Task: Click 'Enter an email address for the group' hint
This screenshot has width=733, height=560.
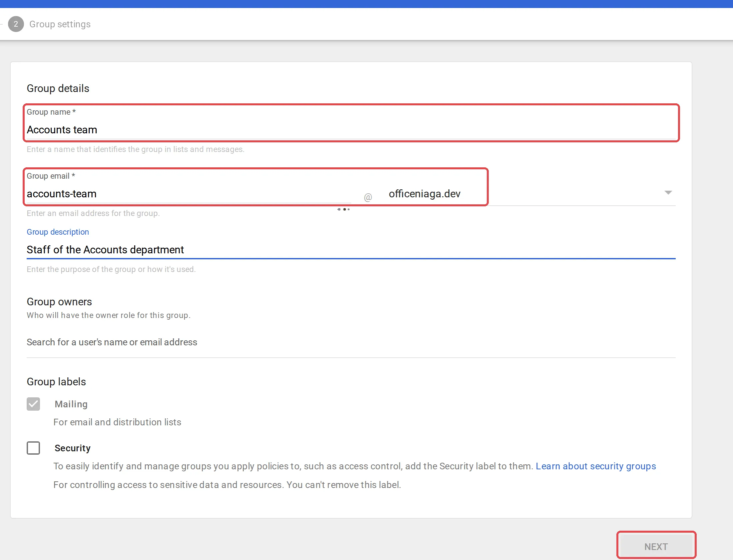Action: 93,213
